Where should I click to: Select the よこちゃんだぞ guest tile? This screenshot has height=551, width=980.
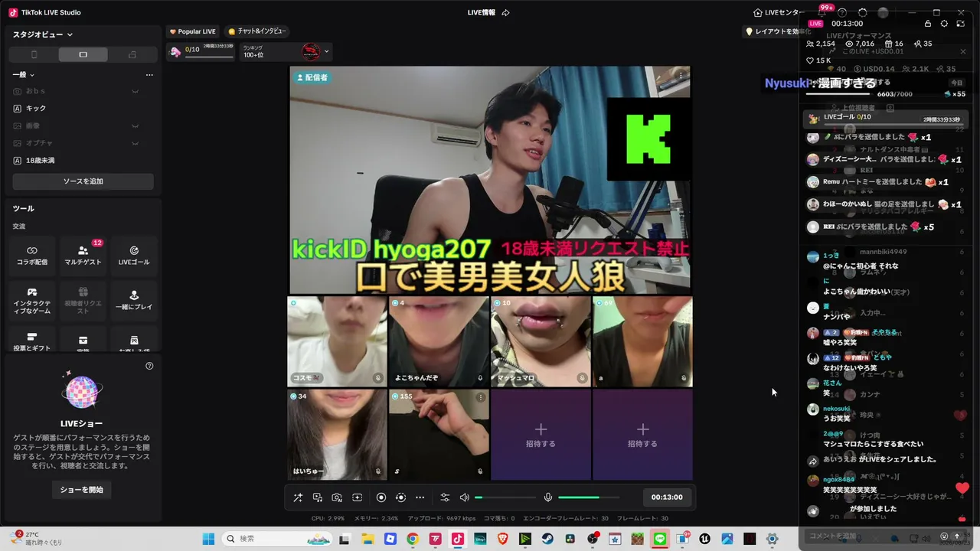pos(439,341)
